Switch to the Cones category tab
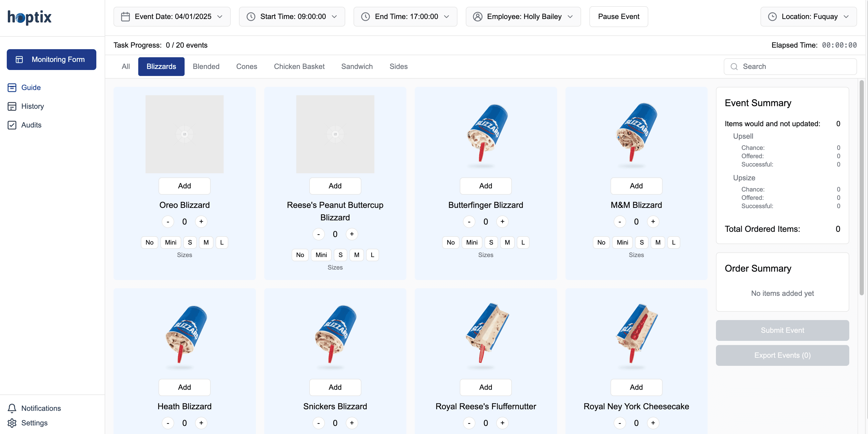Screen dimensions: 868x434 pos(247,67)
